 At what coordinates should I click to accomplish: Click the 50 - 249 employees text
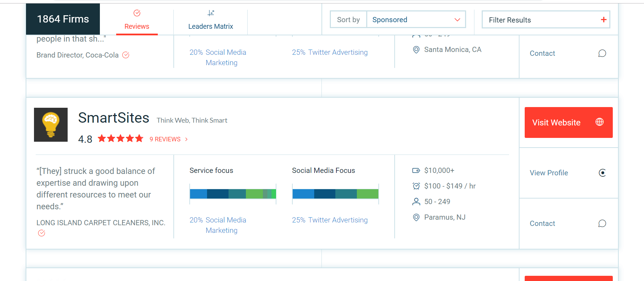[437, 202]
